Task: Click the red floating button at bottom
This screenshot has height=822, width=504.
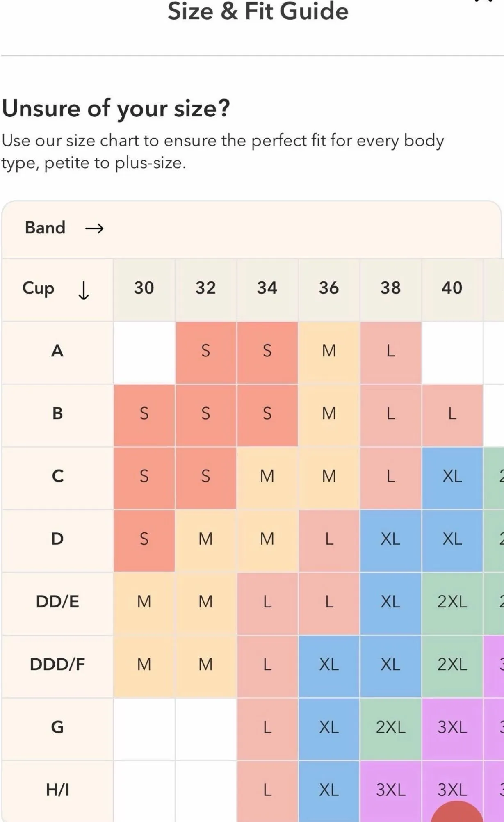Action: pos(457,811)
